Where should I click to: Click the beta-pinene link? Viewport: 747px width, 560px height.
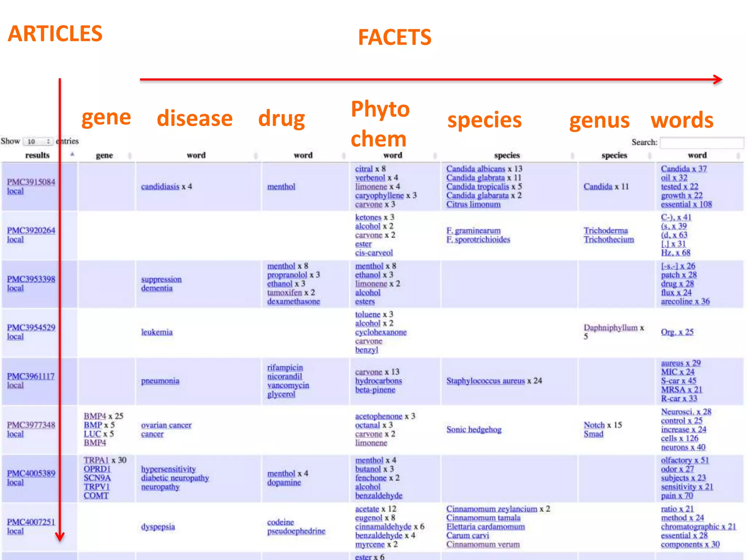[375, 390]
